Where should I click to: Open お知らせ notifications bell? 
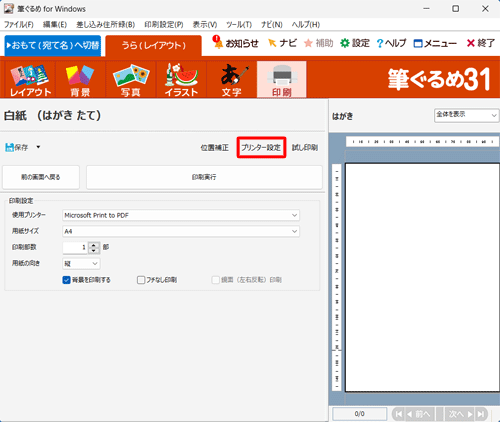[x=236, y=43]
